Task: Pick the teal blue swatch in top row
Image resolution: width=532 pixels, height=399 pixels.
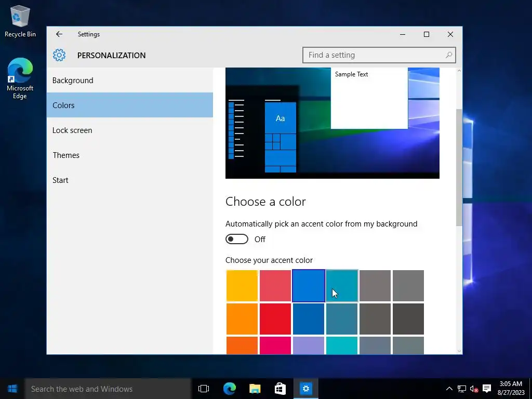Action: 342,286
